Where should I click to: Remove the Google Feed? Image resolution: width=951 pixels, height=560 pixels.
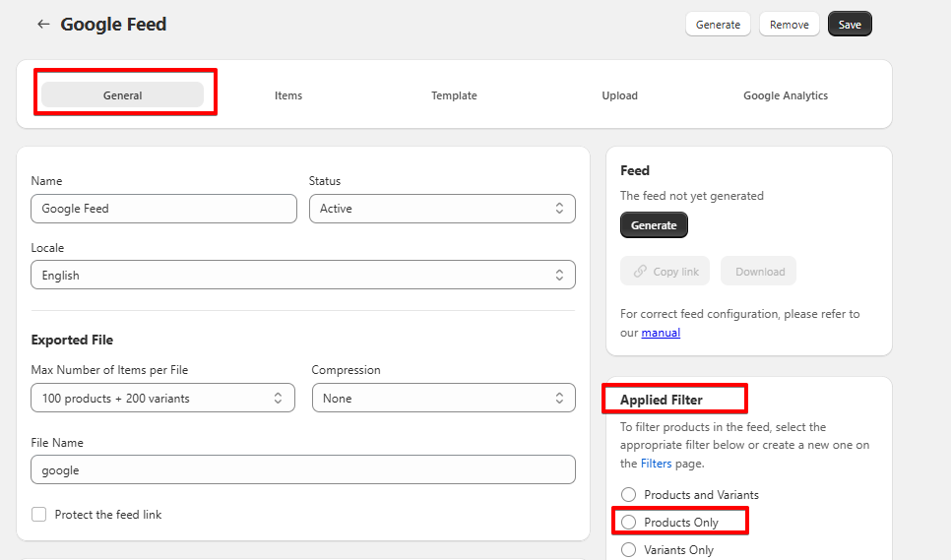click(x=790, y=25)
